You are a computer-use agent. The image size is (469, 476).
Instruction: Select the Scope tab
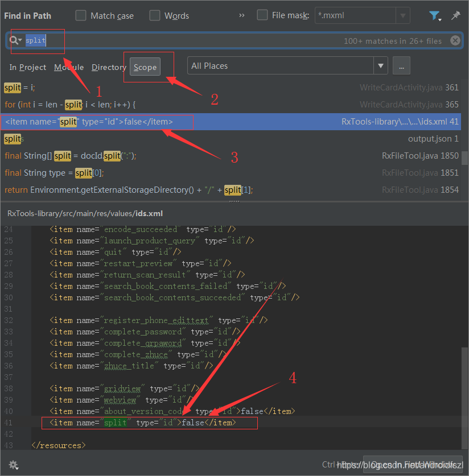coord(145,67)
